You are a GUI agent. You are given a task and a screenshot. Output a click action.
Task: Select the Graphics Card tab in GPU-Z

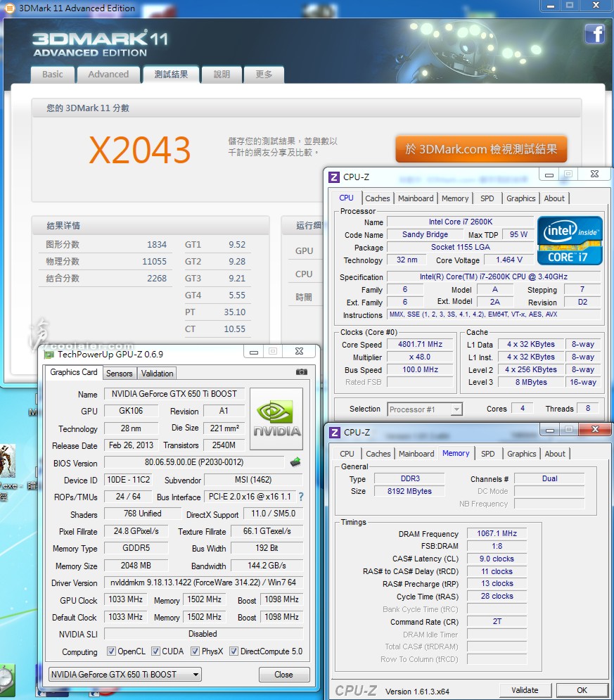click(74, 372)
